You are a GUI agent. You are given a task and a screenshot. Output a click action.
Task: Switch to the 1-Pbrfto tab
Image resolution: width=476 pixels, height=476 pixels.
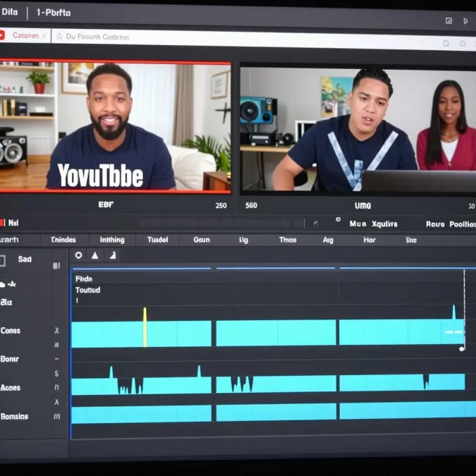pos(54,13)
